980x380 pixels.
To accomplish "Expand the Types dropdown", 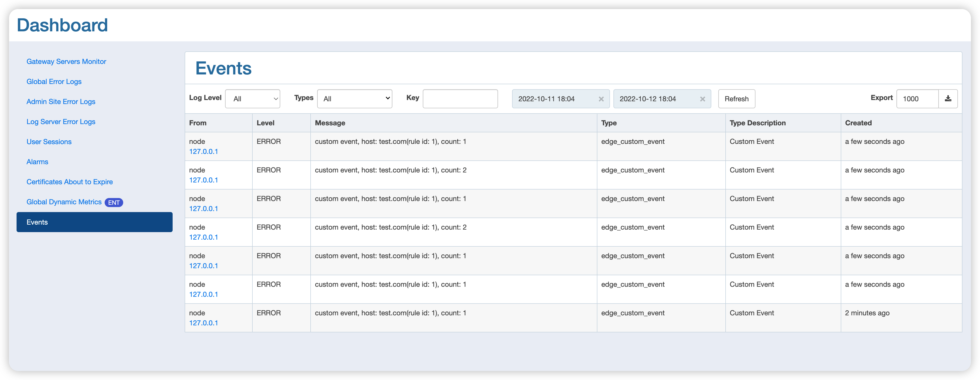I will 354,98.
